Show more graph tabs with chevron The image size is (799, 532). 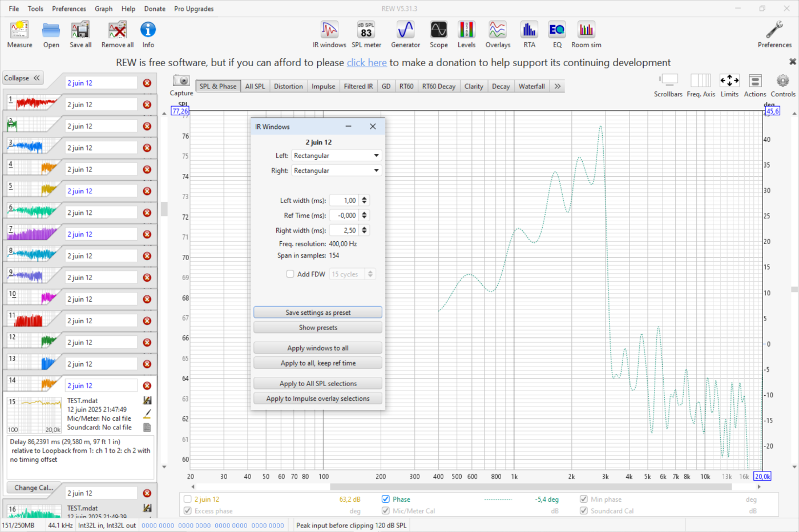pyautogui.click(x=557, y=87)
